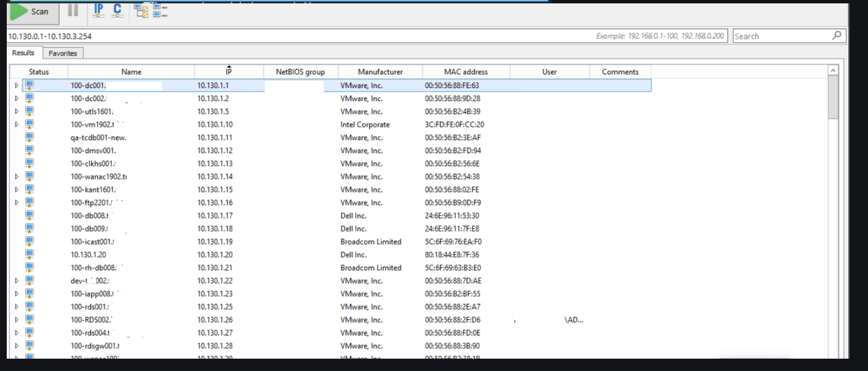Click the class C subnet icon

coord(117,11)
